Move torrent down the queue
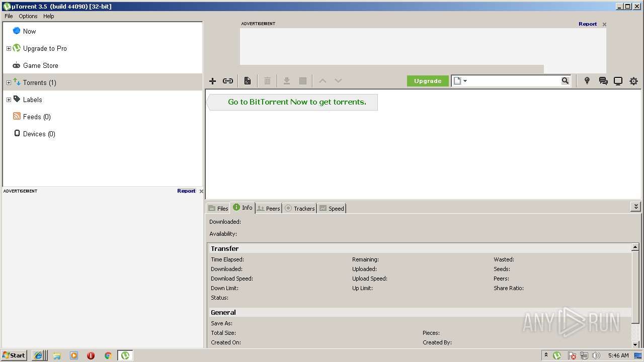644x362 pixels. coord(338,81)
